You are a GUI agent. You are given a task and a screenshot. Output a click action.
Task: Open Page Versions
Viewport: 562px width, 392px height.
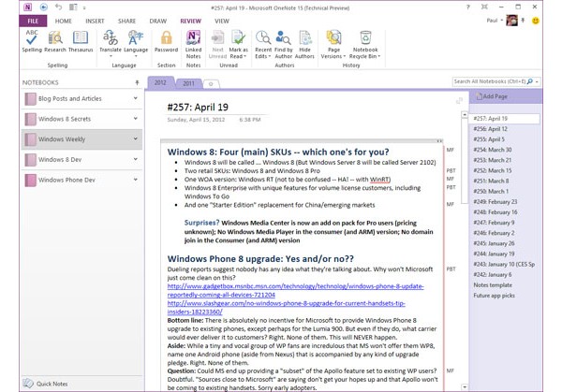click(333, 44)
